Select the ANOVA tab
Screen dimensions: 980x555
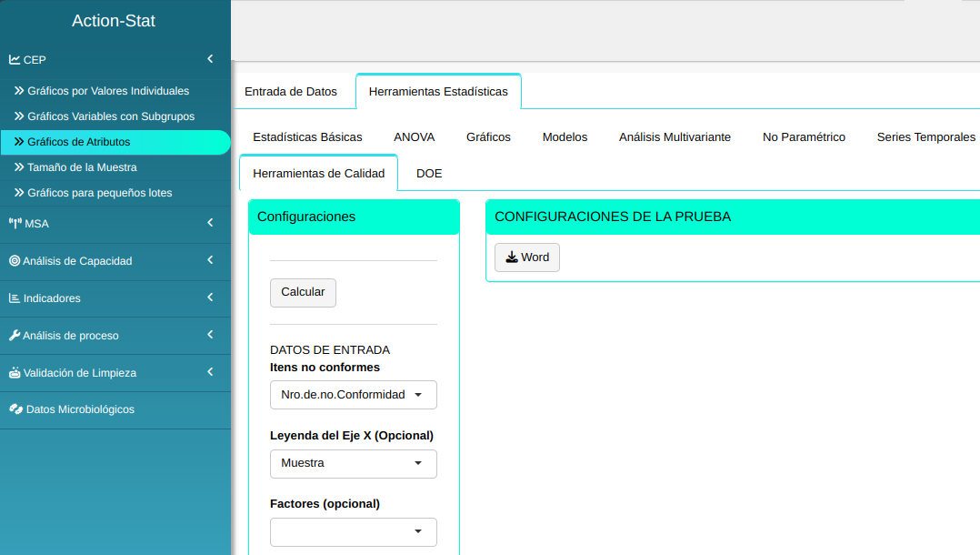pos(414,137)
